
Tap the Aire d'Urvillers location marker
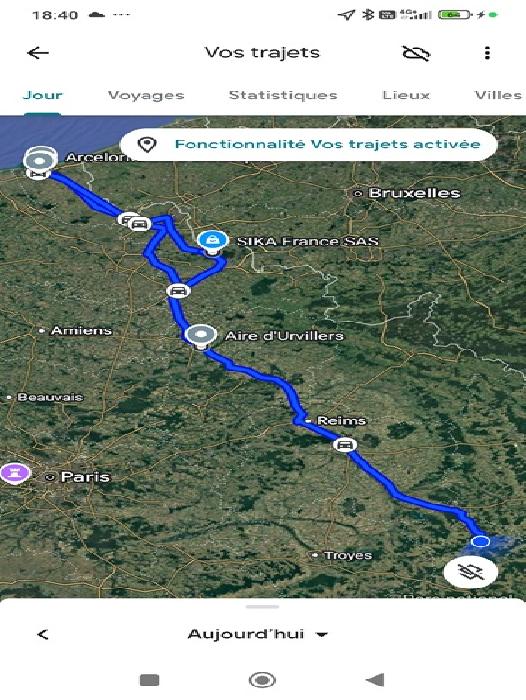tap(201, 336)
